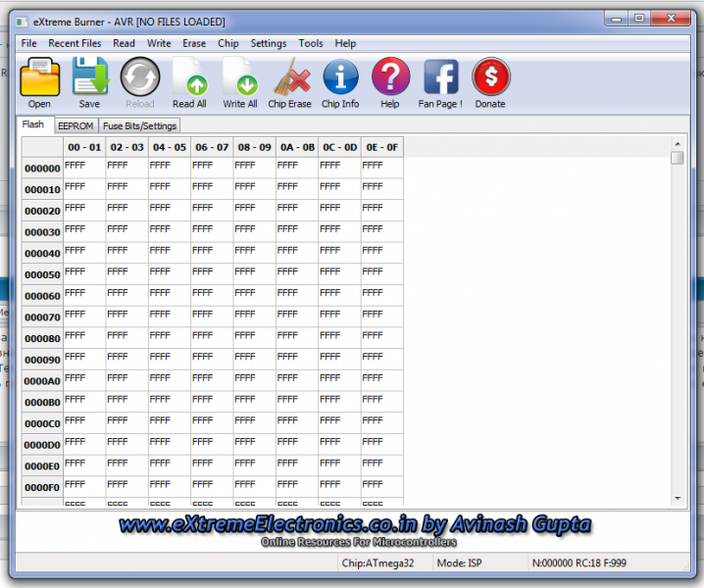Click the vertical scrollbar thumb

pos(678,158)
